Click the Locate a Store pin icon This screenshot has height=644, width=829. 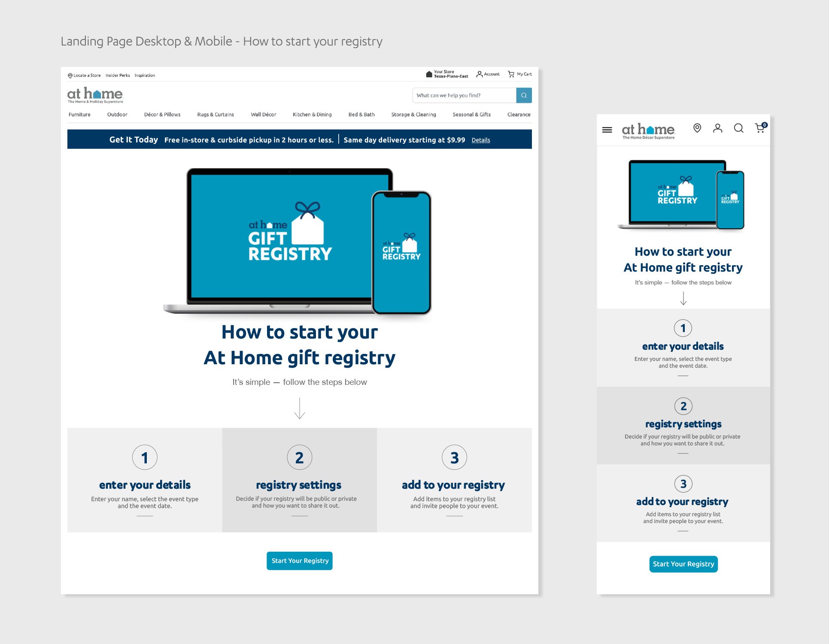70,76
